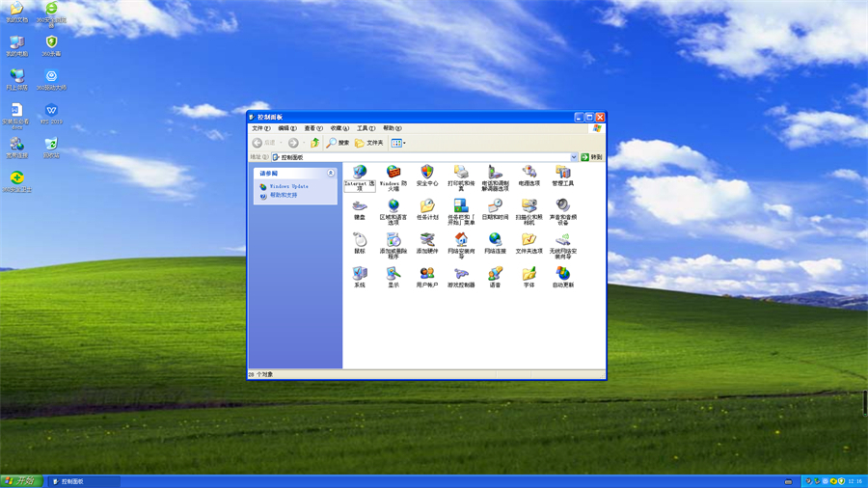
Task: Open the Power Options icon
Action: (x=529, y=176)
